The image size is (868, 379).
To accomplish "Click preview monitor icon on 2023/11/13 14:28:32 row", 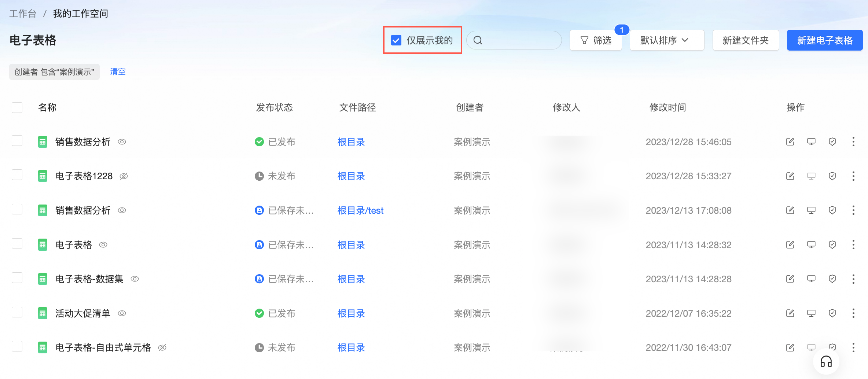I will click(x=812, y=245).
